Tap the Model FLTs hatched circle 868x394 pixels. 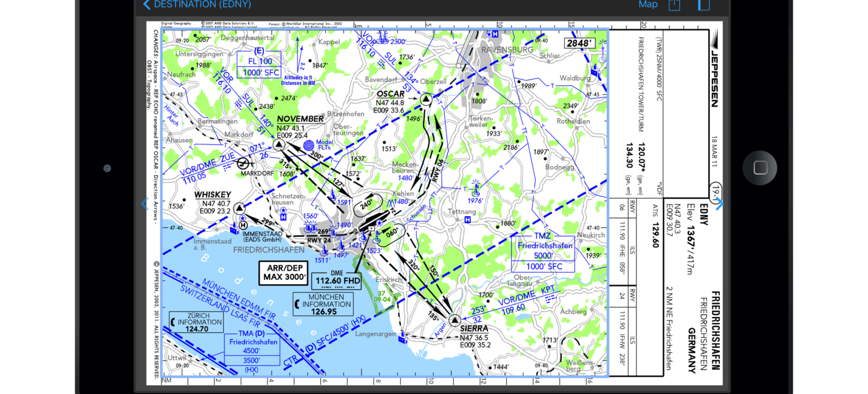(x=308, y=145)
